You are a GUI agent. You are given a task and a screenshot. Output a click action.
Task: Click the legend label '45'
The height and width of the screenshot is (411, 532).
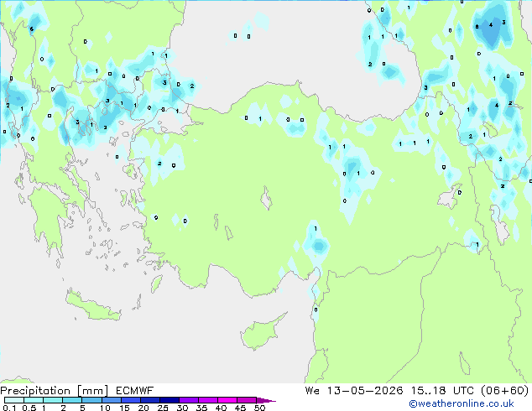coord(240,408)
